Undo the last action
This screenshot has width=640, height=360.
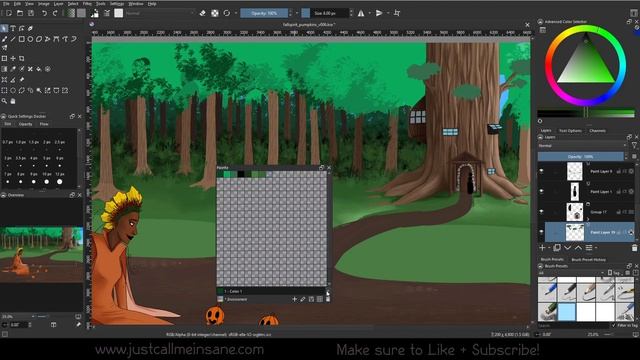[x=44, y=13]
